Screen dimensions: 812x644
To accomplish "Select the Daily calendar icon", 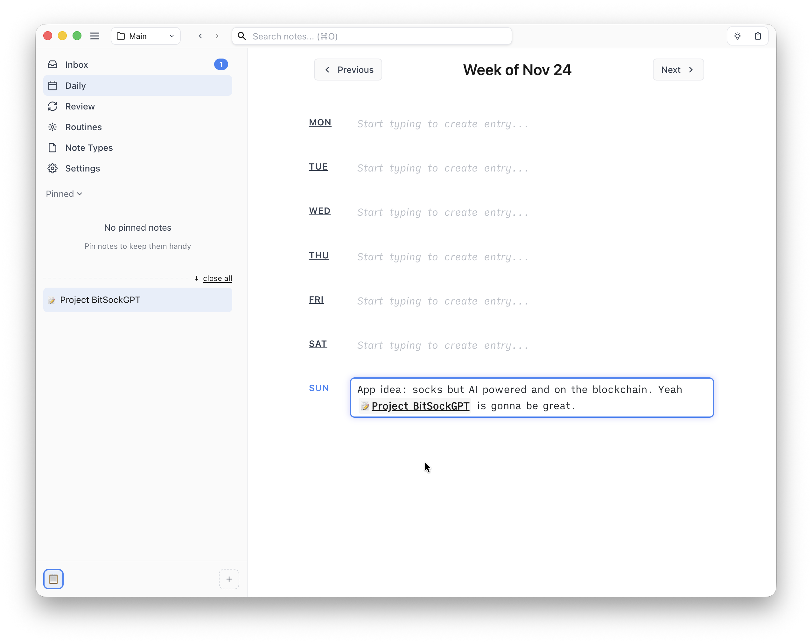I will [x=53, y=86].
